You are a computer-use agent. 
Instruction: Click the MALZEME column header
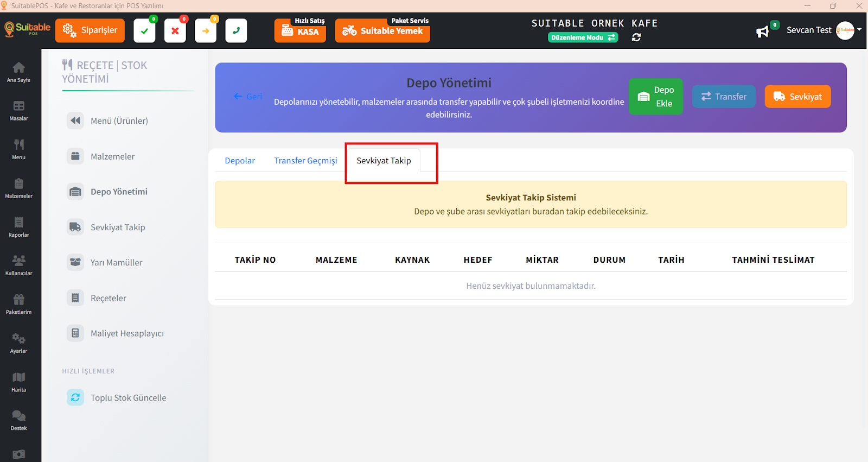[336, 260]
